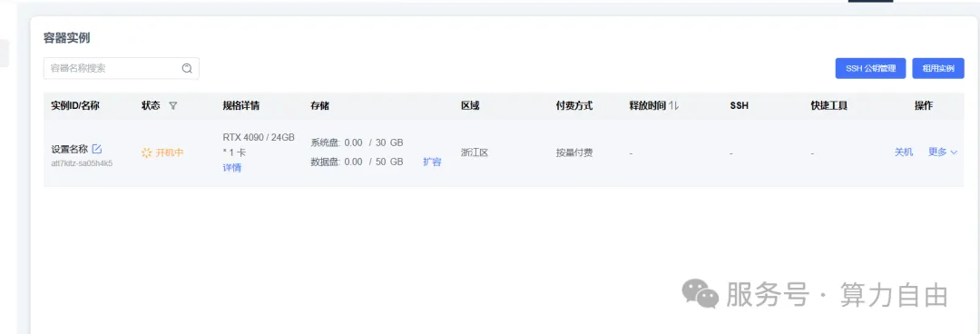Image resolution: width=980 pixels, height=334 pixels.
Task: Click the 数据盘 0.00 / 50 GB value
Action: tap(357, 162)
